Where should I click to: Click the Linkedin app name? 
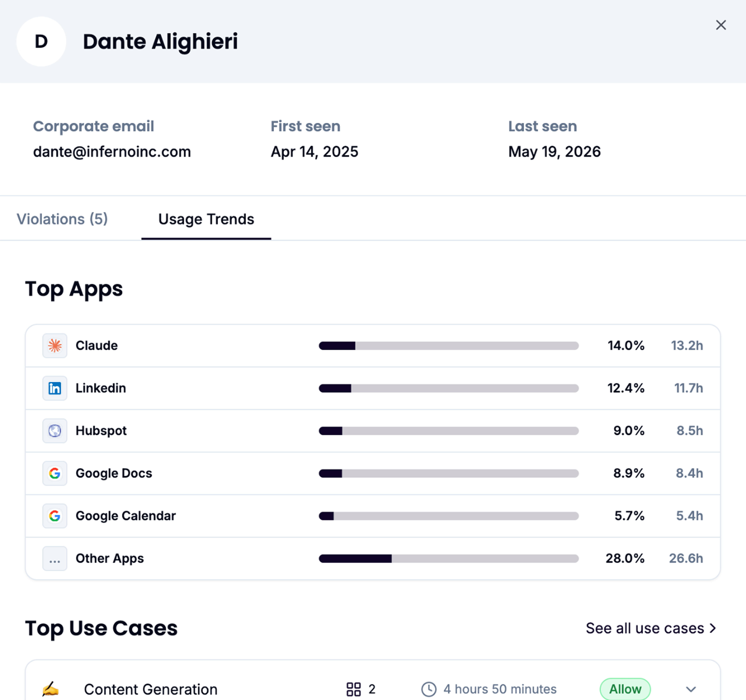(101, 388)
